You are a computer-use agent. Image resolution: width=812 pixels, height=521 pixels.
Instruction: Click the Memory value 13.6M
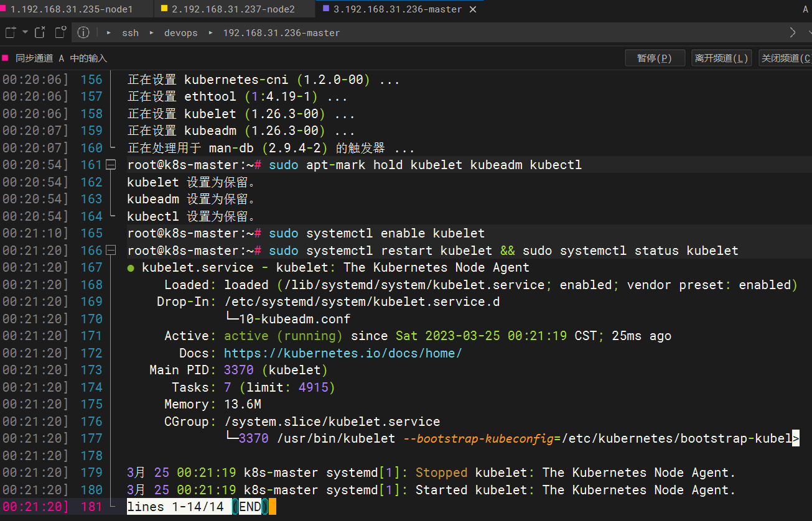click(x=243, y=404)
